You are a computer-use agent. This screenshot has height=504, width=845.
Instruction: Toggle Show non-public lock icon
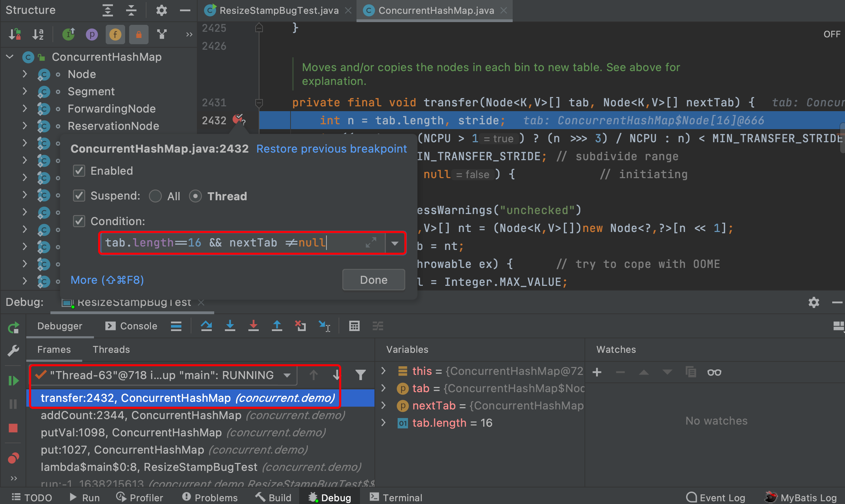coord(139,34)
